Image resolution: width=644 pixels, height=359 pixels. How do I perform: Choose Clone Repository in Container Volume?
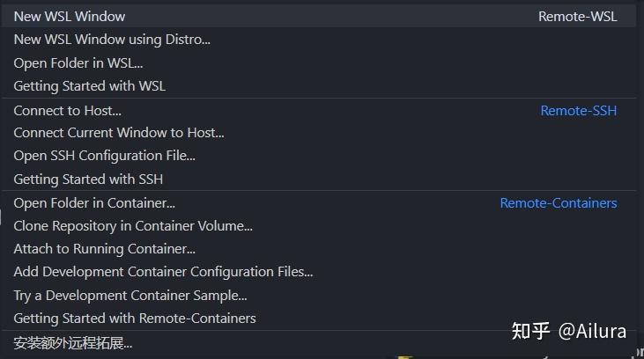click(x=133, y=226)
